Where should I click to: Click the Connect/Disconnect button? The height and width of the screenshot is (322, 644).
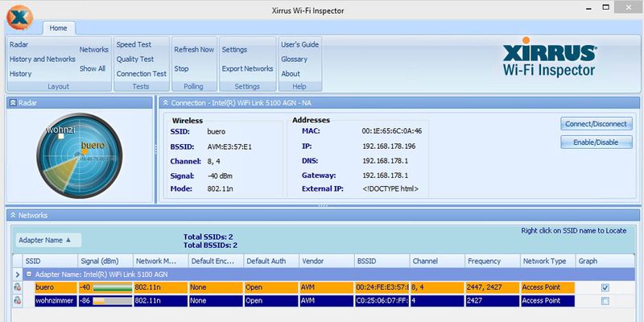point(597,124)
